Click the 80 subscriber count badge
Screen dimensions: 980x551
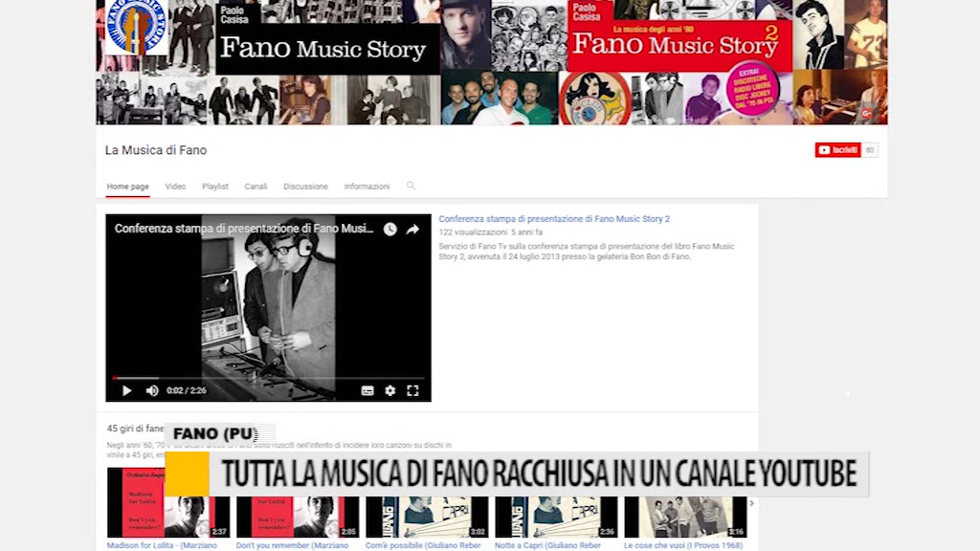(869, 150)
